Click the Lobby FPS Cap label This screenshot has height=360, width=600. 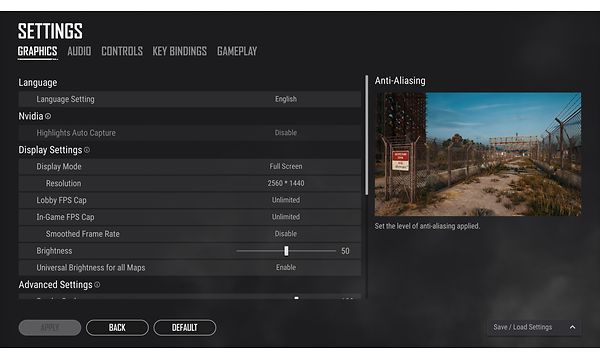(x=61, y=200)
